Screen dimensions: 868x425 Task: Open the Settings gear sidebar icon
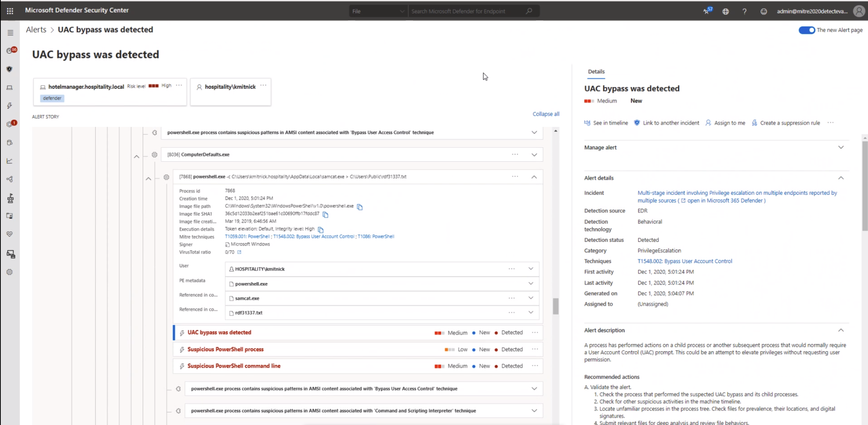(x=10, y=272)
